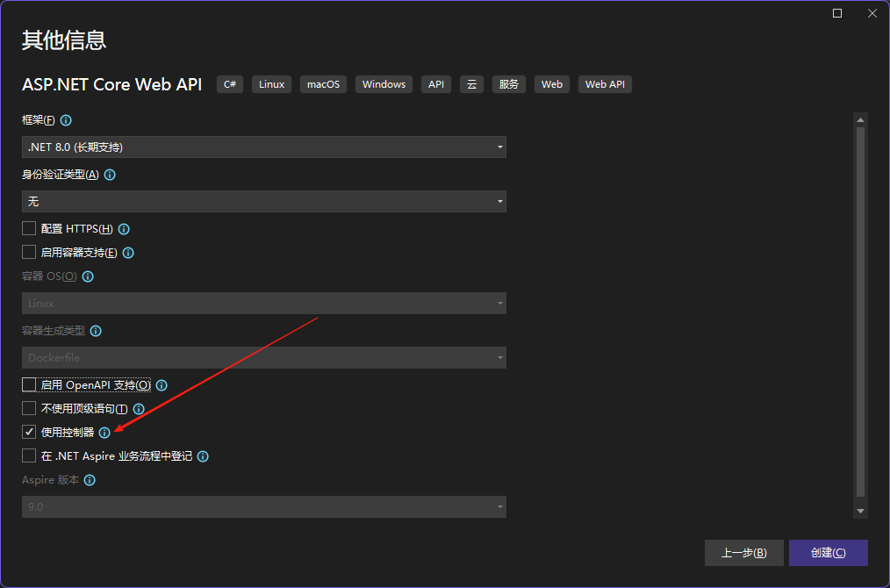Image resolution: width=890 pixels, height=588 pixels.
Task: Click the scrollbar up arrow
Action: 860,119
